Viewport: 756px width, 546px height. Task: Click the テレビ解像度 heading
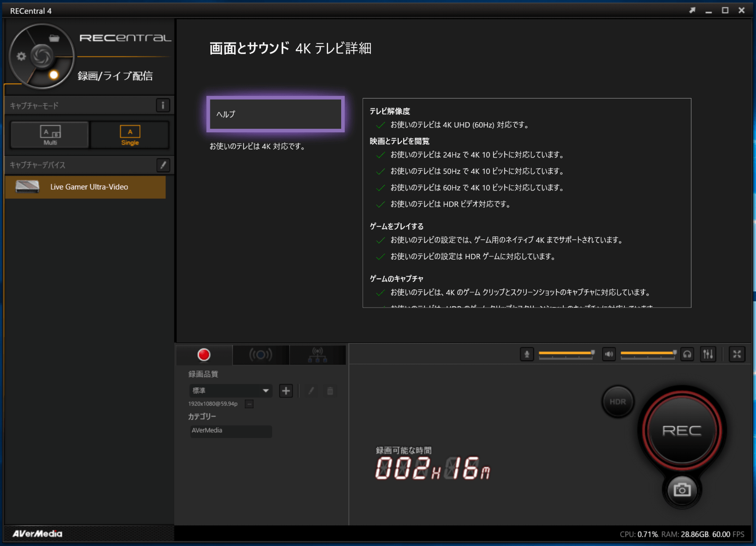coord(390,111)
